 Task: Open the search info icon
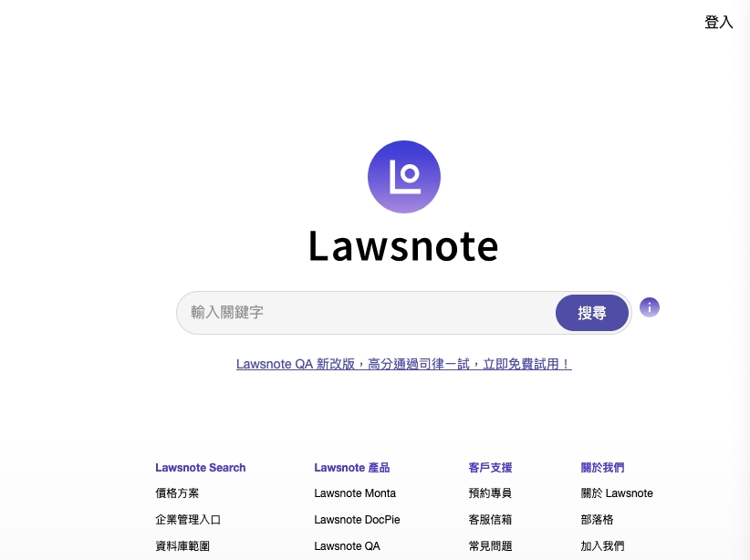(649, 307)
